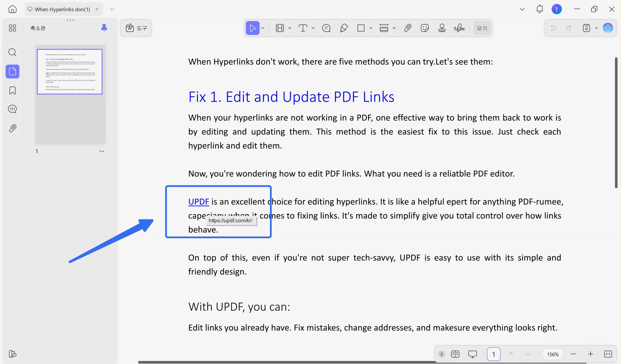Select the measure ruler tool

pyautogui.click(x=384, y=28)
